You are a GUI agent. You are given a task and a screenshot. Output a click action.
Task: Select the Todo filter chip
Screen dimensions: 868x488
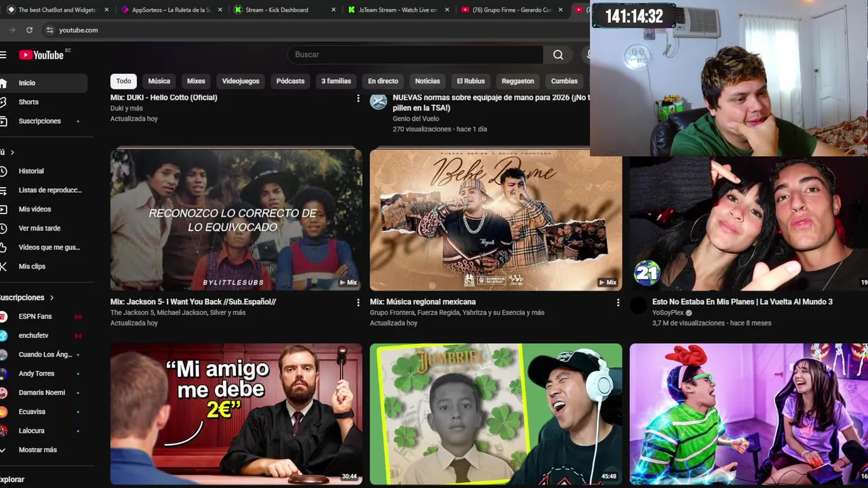pos(123,81)
